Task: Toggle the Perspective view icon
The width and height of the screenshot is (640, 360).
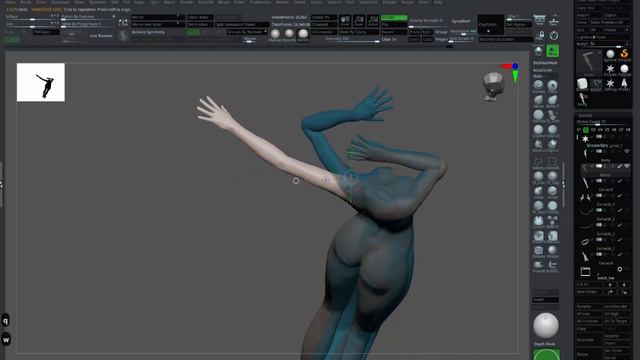Action: coord(539,20)
